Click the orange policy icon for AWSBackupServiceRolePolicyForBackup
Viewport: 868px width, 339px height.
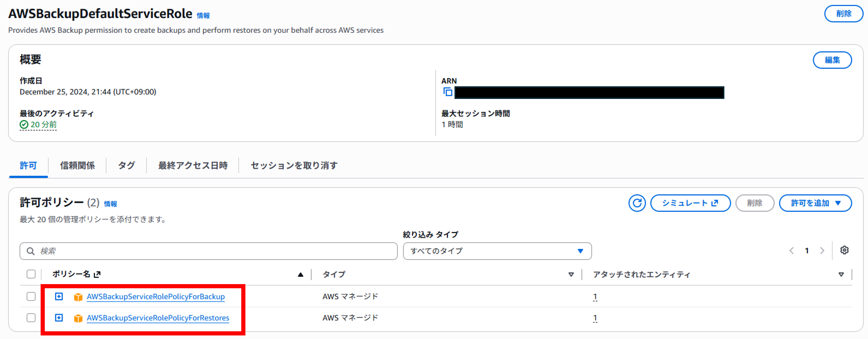[x=78, y=297]
